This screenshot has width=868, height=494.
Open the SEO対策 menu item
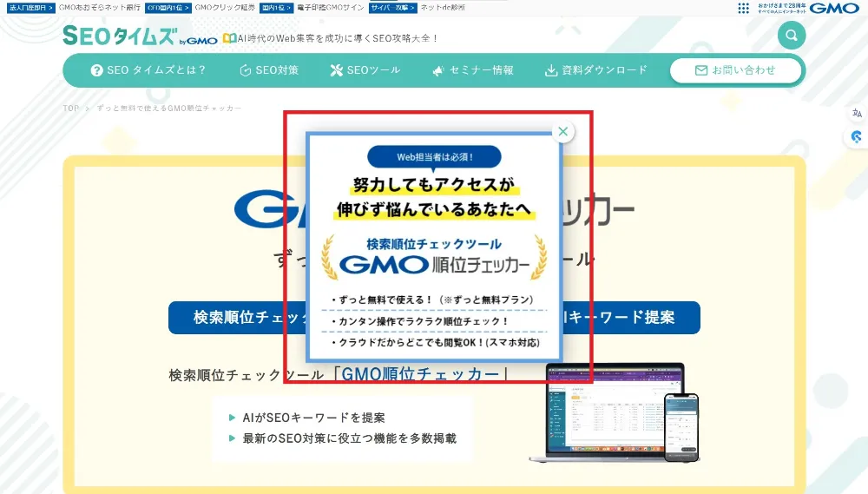coord(270,70)
